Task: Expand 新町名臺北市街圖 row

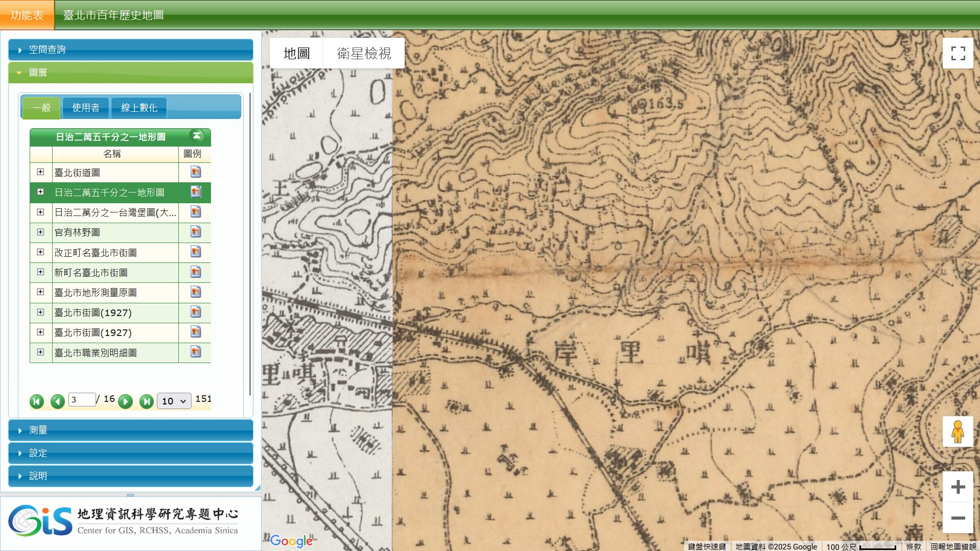Action: (40, 272)
